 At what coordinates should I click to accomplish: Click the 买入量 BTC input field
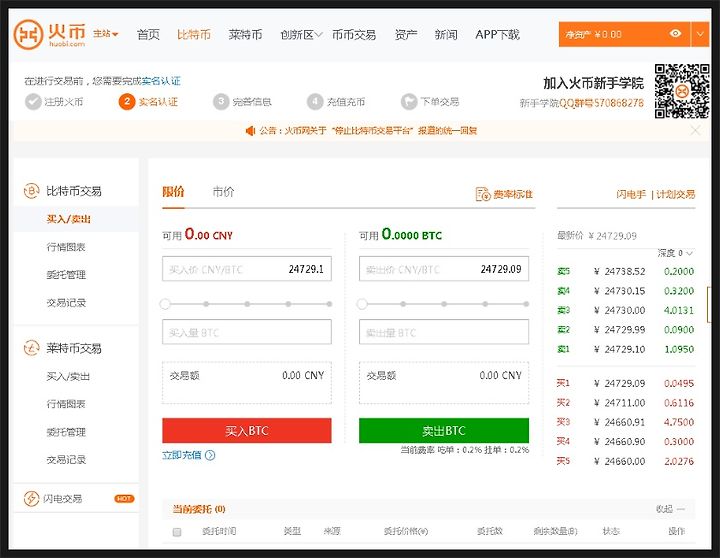point(247,332)
